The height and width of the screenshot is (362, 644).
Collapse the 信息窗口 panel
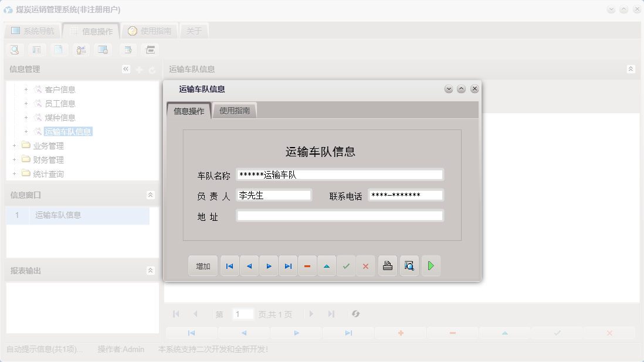151,193
